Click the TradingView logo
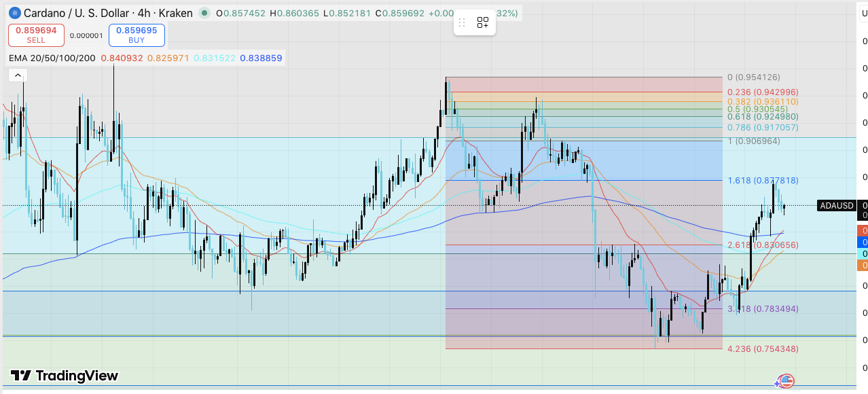This screenshot has width=868, height=394. (65, 376)
